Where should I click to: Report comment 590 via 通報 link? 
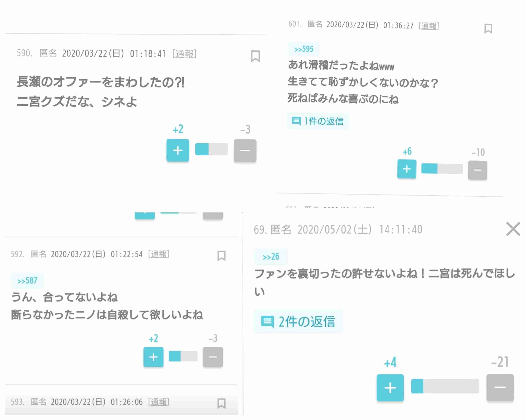(x=184, y=54)
